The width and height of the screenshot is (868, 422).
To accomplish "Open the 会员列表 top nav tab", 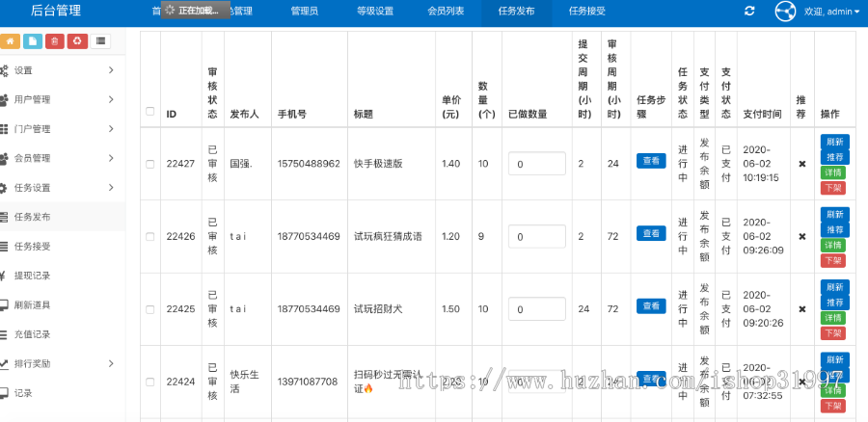I will [447, 11].
